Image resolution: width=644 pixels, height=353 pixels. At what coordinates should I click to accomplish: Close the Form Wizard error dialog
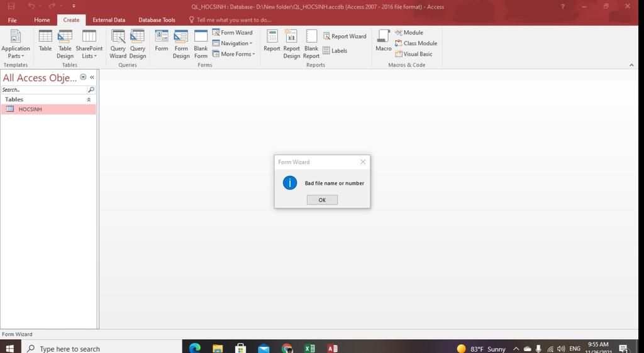coord(363,162)
